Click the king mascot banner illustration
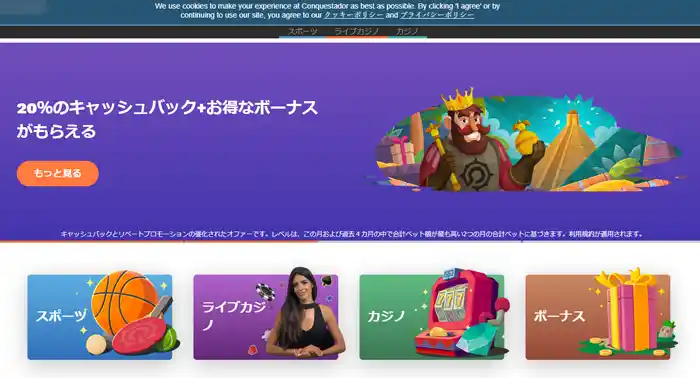 (x=527, y=141)
